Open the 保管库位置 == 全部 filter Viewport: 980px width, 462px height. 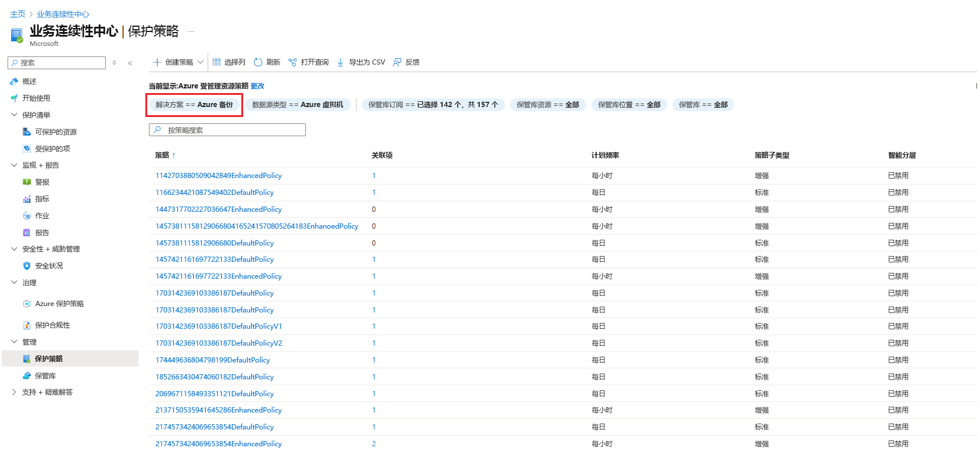coord(629,105)
